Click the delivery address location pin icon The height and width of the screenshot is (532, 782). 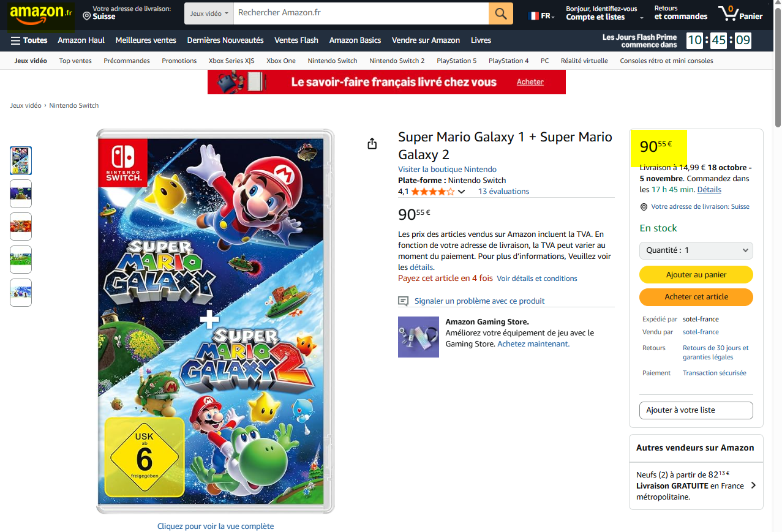click(87, 16)
